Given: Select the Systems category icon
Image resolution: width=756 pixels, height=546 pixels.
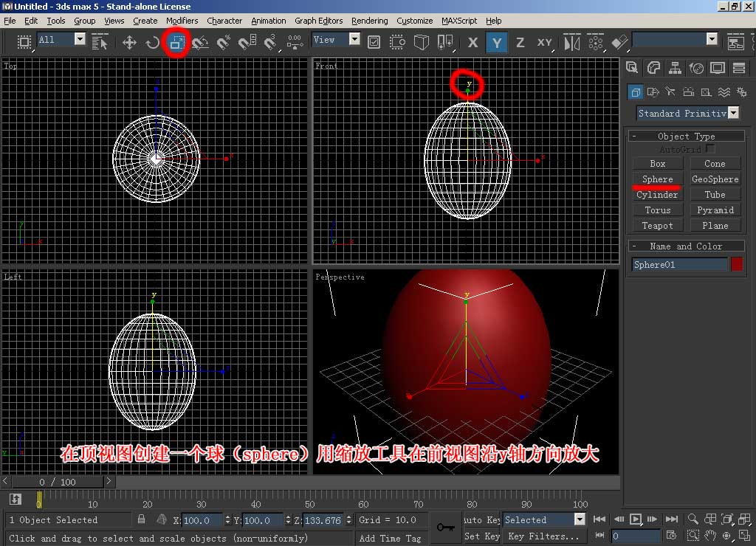Looking at the screenshot, I should [742, 91].
